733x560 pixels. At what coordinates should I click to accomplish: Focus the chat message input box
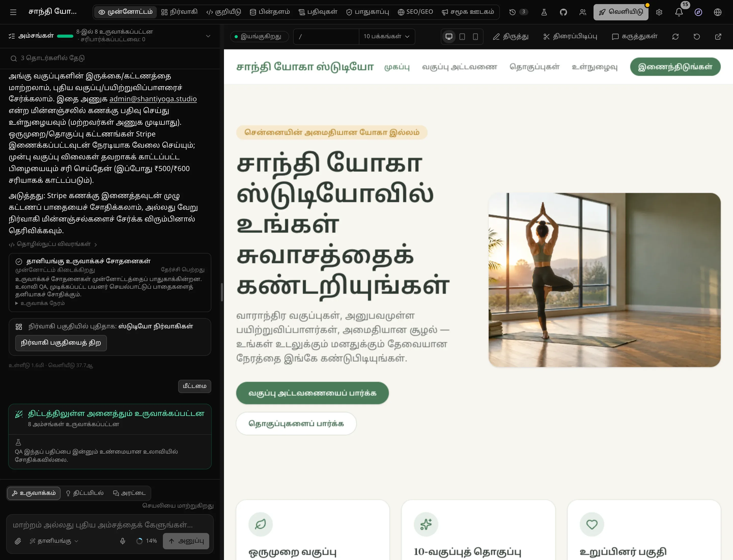[110, 525]
